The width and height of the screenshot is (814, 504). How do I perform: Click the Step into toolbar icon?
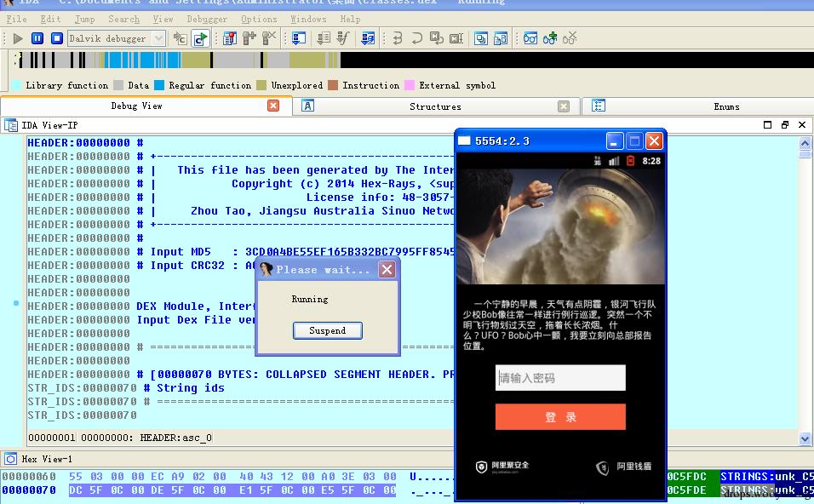(397, 38)
